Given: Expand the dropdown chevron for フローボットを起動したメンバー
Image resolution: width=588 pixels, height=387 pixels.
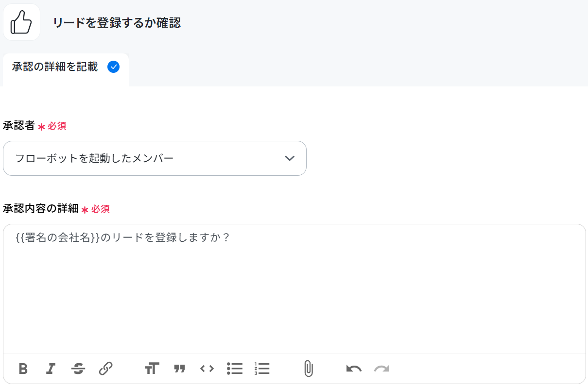Looking at the screenshot, I should coord(290,158).
